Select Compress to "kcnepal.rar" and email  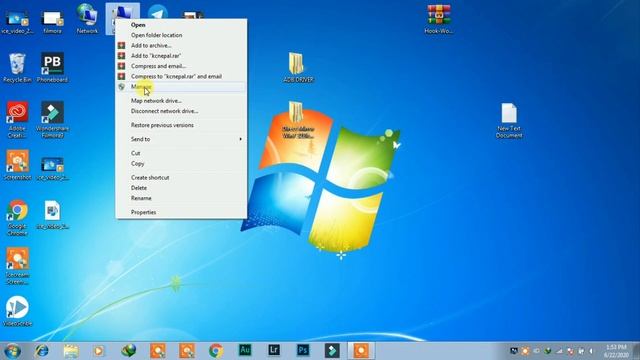point(181,76)
